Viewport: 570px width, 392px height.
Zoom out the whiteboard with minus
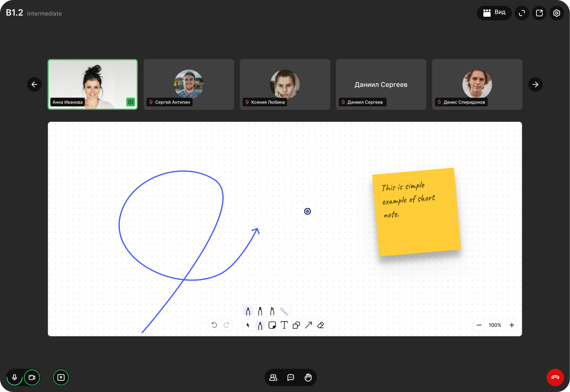[x=479, y=325]
